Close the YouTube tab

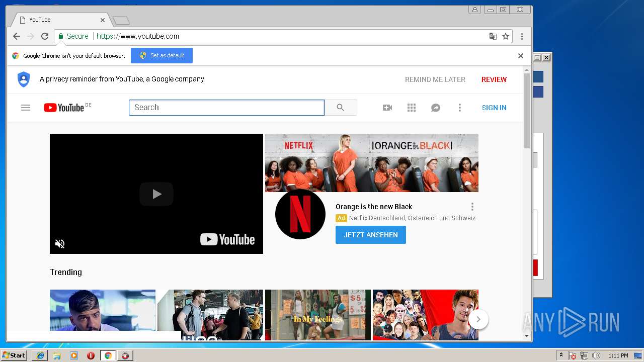pyautogui.click(x=103, y=20)
